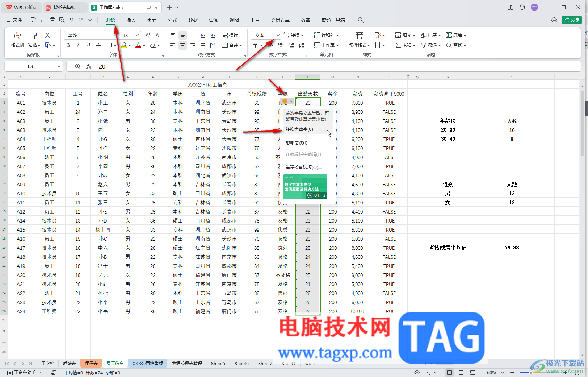
Task: Open the 插入 ribbon tab
Action: [x=131, y=20]
